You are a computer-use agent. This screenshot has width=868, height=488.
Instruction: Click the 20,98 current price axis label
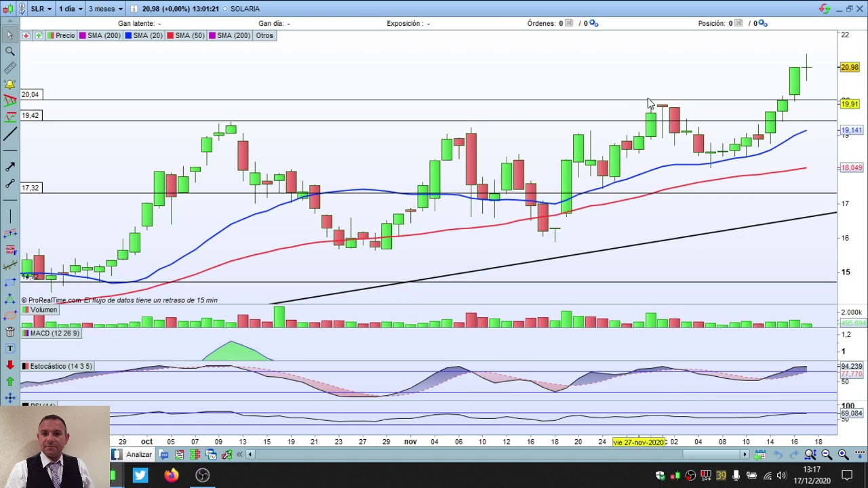(850, 67)
